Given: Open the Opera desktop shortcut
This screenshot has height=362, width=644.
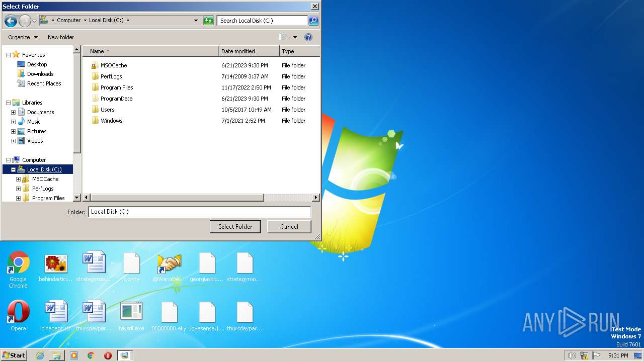Looking at the screenshot, I should pyautogui.click(x=18, y=316).
